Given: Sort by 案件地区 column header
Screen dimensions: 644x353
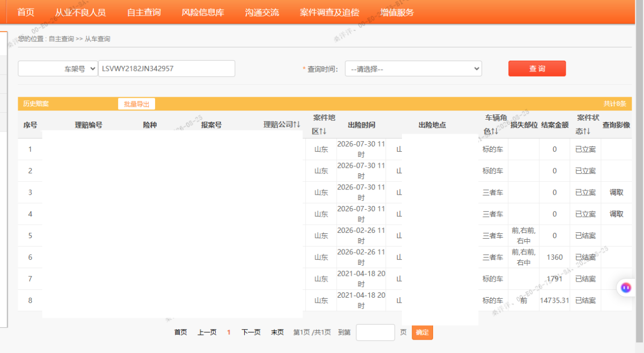Looking at the screenshot, I should coord(324,124).
